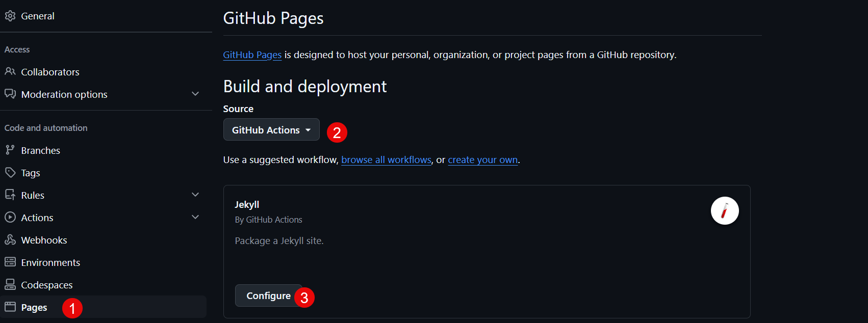Click the Rules icon in sidebar
The width and height of the screenshot is (868, 323).
click(10, 195)
